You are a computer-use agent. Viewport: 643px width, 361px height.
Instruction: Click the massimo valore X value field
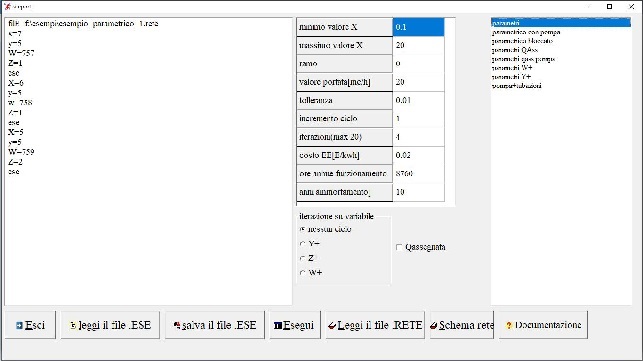pos(418,45)
